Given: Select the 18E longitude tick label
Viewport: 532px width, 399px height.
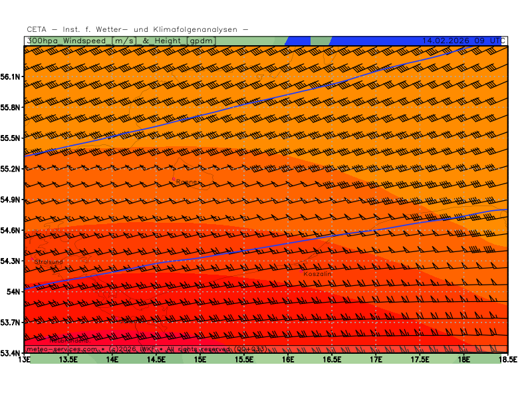Looking at the screenshot, I should coord(464,359).
